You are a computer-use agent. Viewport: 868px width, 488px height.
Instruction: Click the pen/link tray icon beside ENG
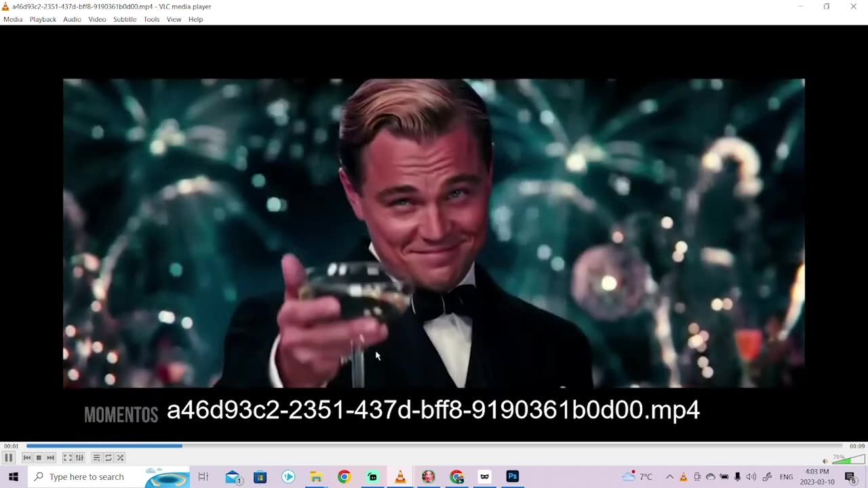[x=767, y=476]
